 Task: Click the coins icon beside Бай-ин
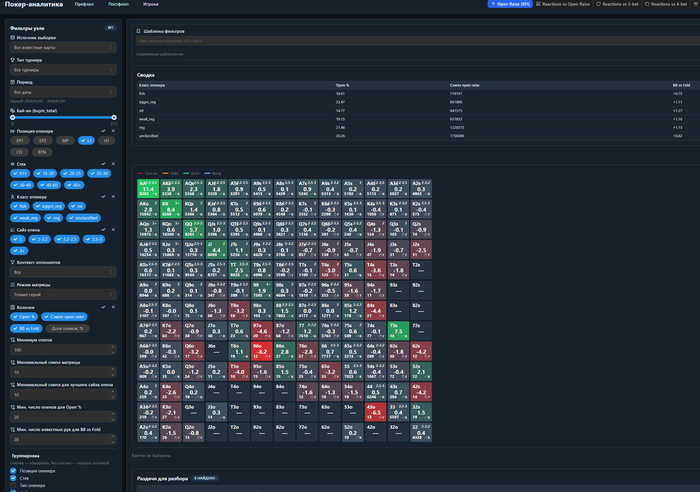(12, 111)
